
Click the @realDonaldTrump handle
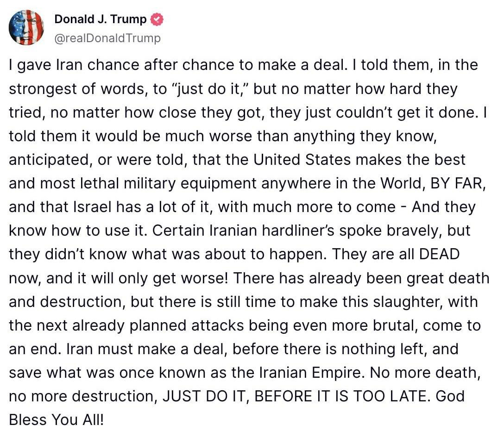[x=107, y=38]
